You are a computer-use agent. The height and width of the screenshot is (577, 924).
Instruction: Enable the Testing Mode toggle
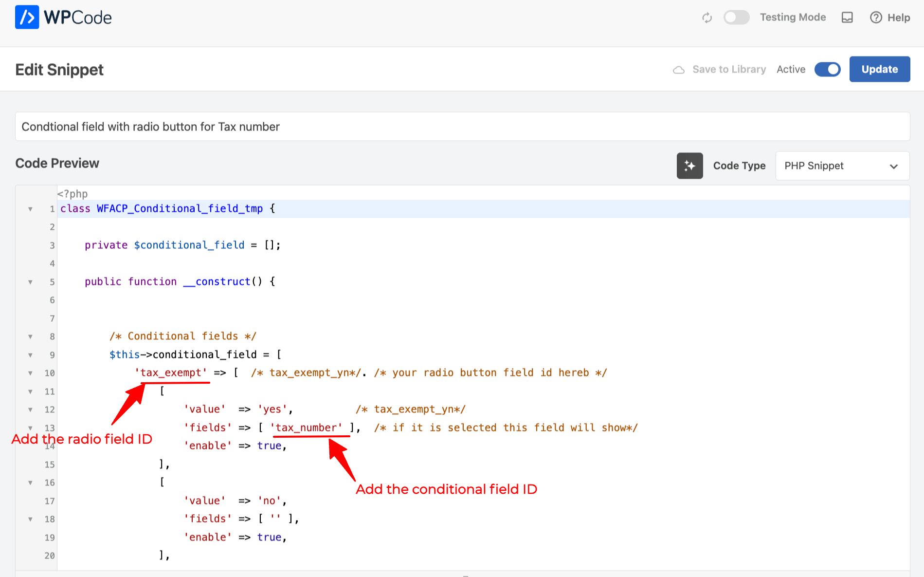click(x=736, y=18)
